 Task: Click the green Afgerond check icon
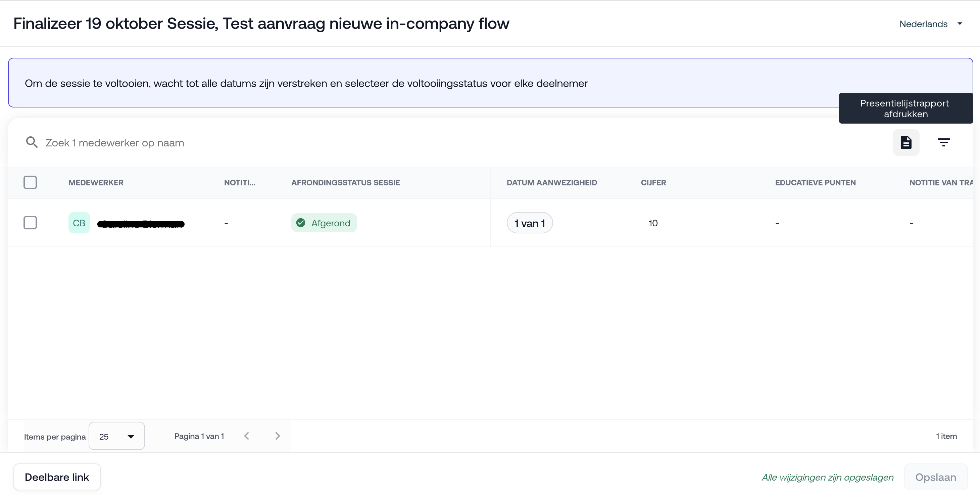point(300,223)
